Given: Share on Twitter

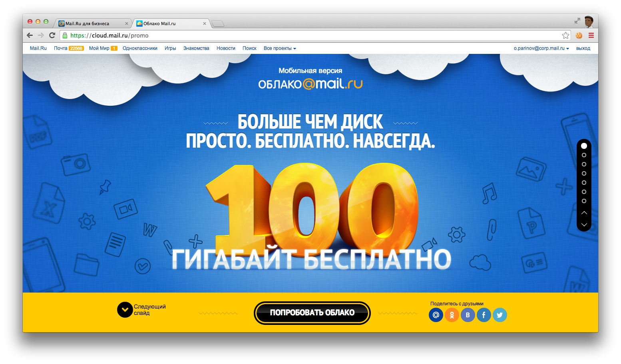Looking at the screenshot, I should [x=500, y=315].
